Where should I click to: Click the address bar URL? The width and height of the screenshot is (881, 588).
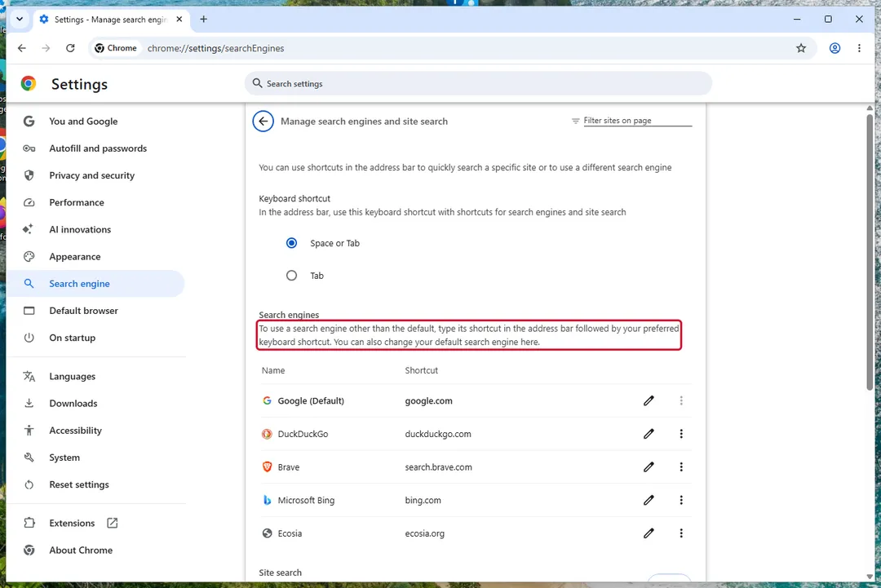(215, 48)
